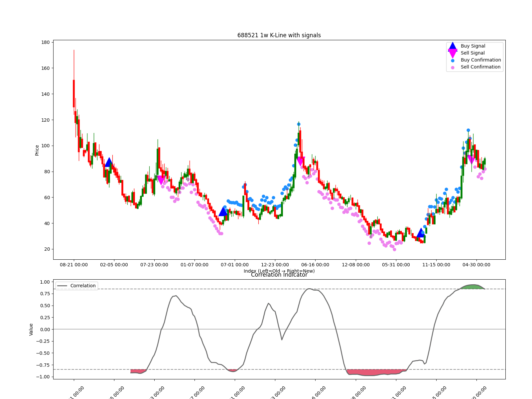Click the 'Value' y-axis label

(x=31, y=330)
